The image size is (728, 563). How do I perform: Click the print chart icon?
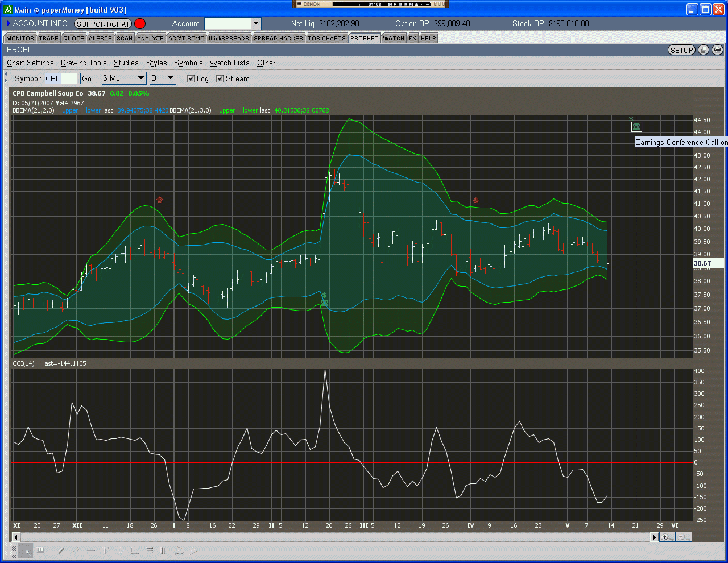pyautogui.click(x=717, y=50)
